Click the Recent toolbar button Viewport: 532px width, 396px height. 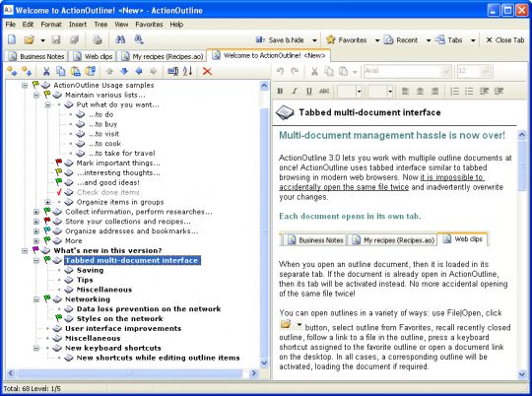pyautogui.click(x=401, y=40)
